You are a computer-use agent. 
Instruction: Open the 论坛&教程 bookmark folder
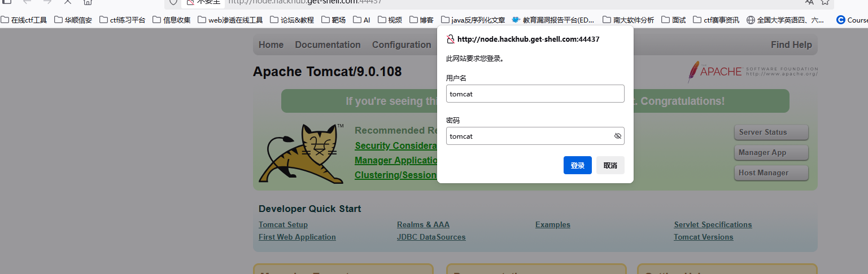click(292, 20)
